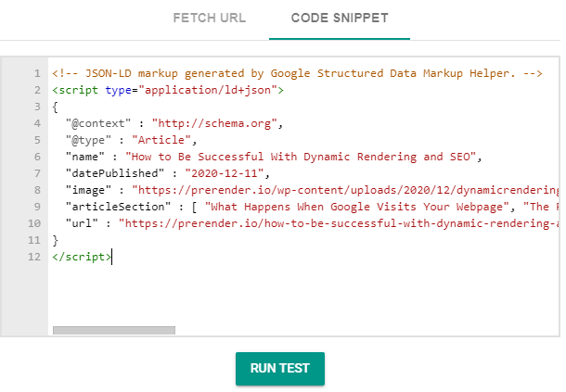
Task: Click the "2020-12-11" datePublished value
Action: pos(225,173)
